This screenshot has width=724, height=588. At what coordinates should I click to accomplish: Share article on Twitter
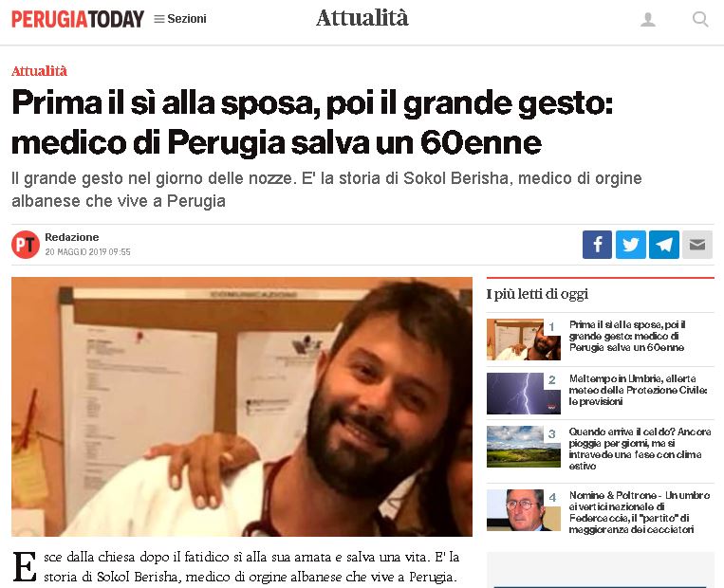631,245
